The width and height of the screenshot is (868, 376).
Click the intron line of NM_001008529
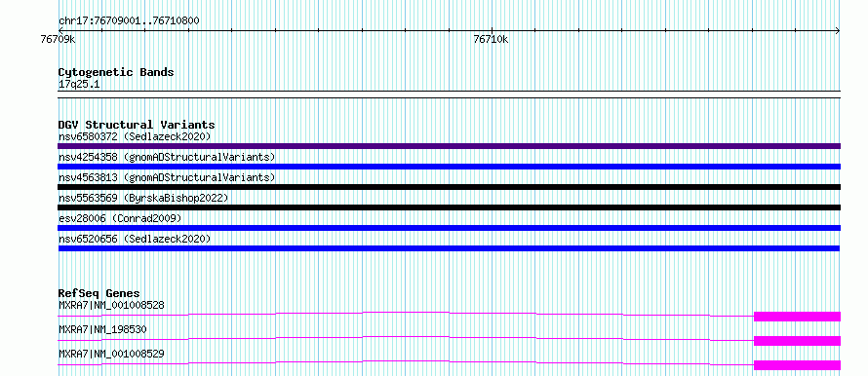point(406,361)
